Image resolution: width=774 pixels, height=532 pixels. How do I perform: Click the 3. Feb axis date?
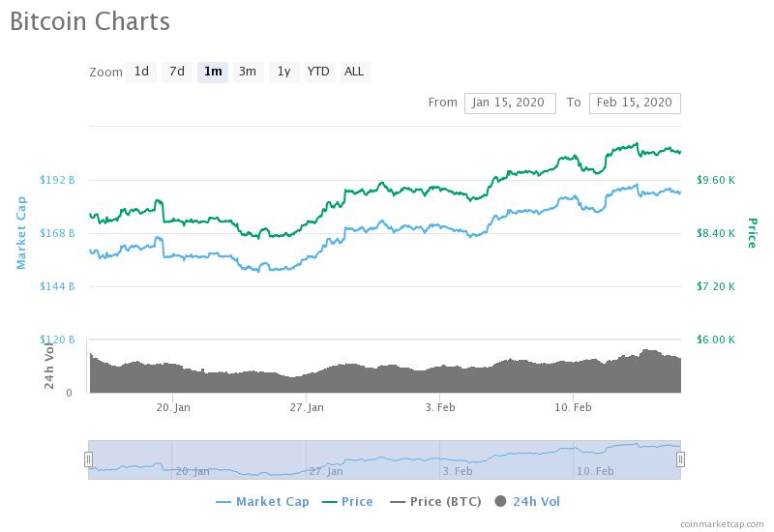(x=440, y=407)
